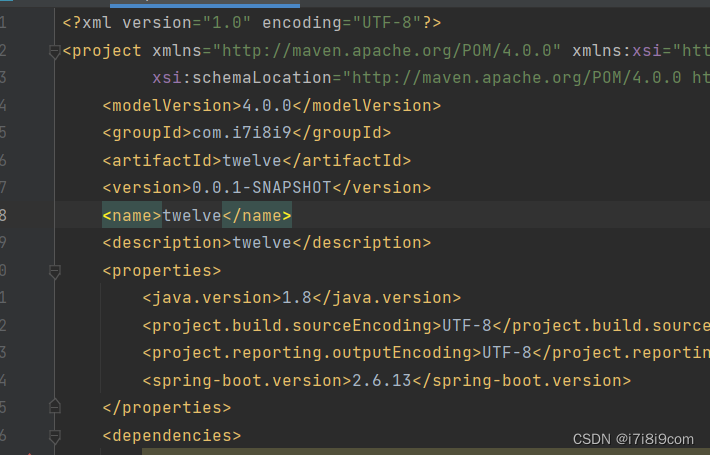Click on the groupId value com.i7i8i9
The height and width of the screenshot is (455, 710).
click(x=242, y=133)
